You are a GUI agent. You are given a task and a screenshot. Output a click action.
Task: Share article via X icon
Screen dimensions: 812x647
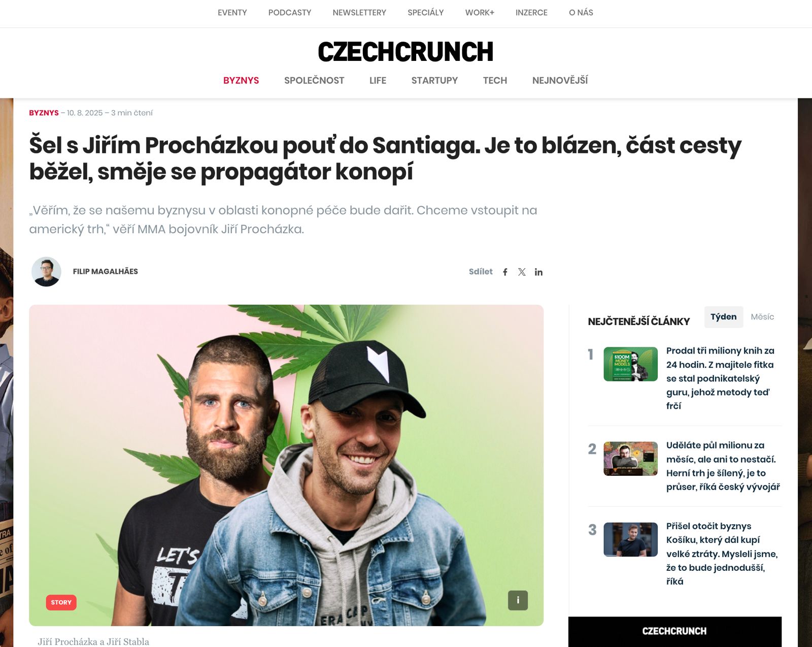click(x=522, y=272)
